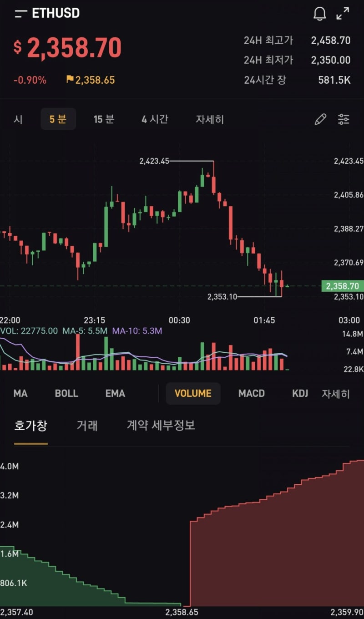Switch chart to 4 시간 interval
Viewport: 364px width, 619px height.
[155, 119]
